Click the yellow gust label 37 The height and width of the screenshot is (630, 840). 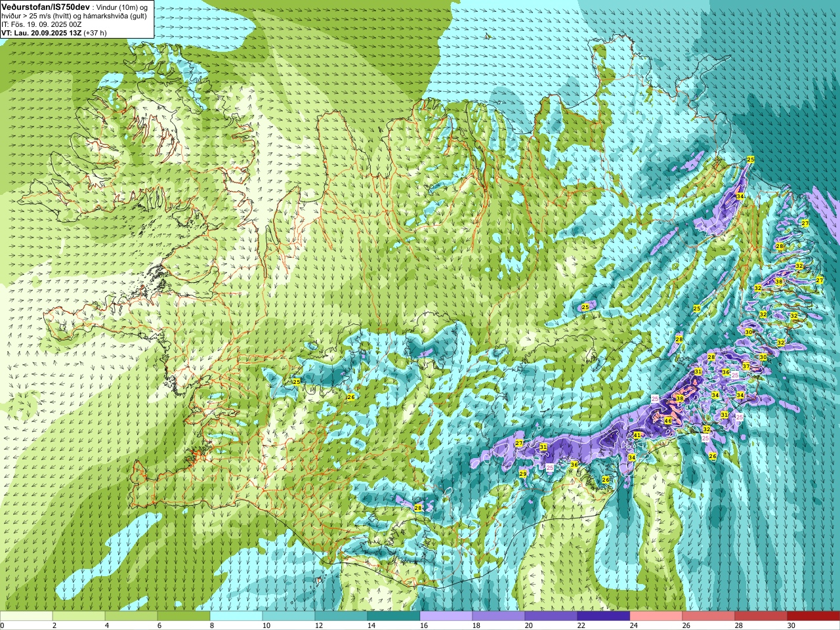[x=746, y=366]
